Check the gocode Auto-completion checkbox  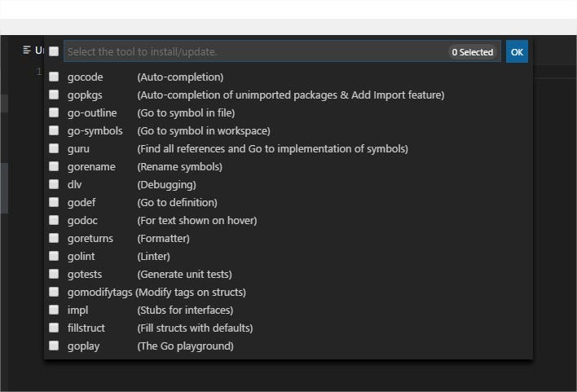pos(54,77)
